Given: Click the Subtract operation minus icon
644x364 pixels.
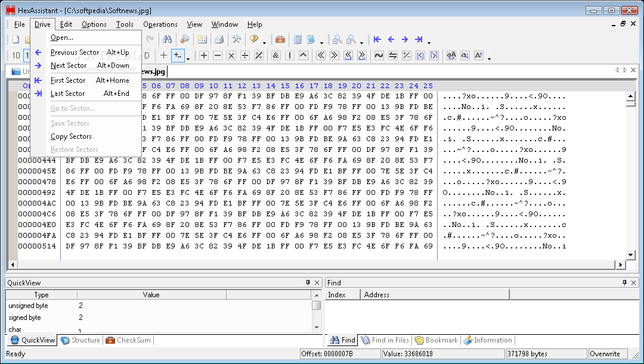Looking at the screenshot, I should [x=218, y=55].
